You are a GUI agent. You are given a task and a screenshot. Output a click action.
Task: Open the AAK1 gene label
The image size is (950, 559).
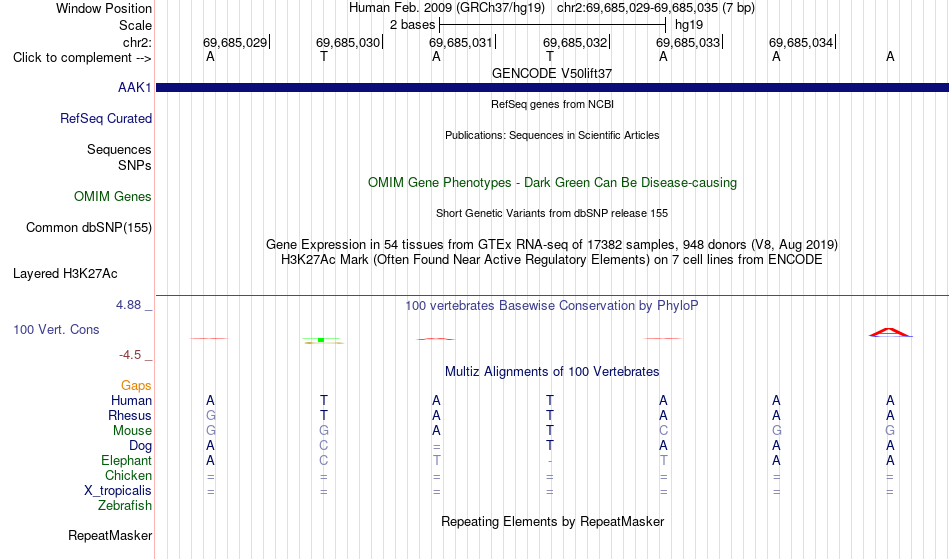click(135, 88)
